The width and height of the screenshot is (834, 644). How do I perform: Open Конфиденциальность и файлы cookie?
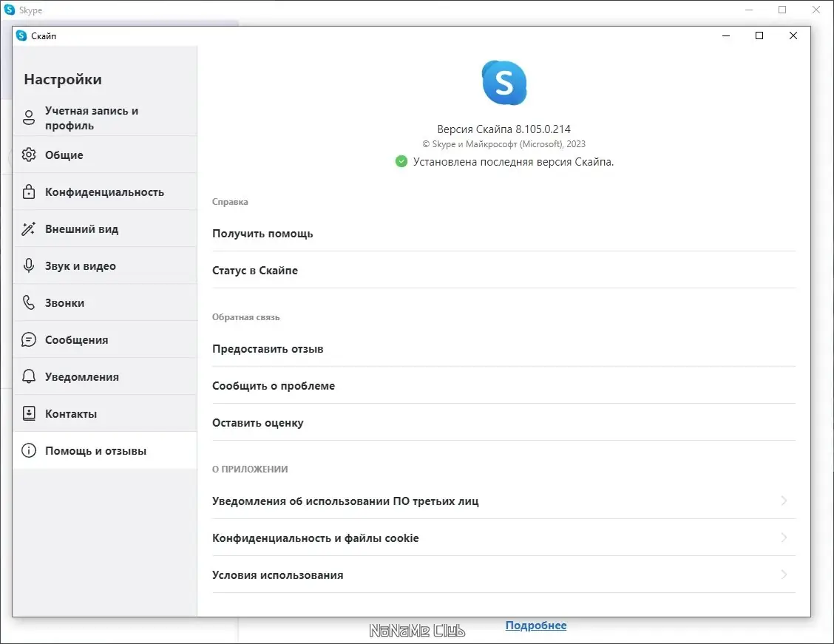[504, 538]
